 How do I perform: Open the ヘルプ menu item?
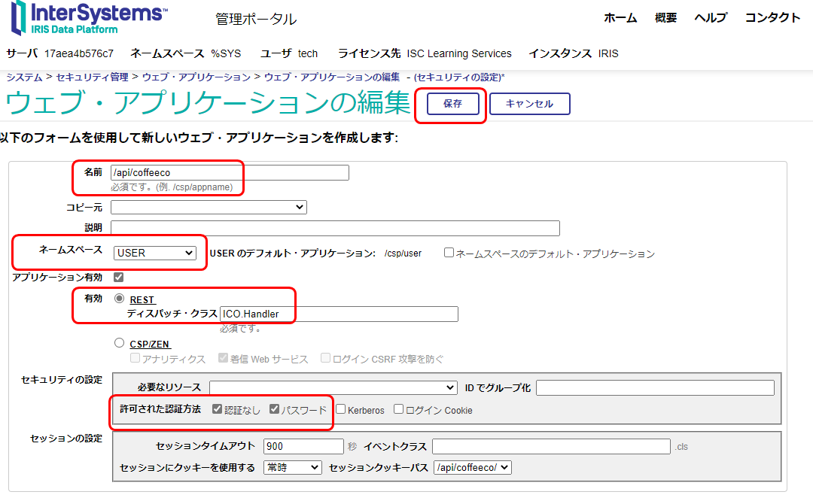pos(710,18)
